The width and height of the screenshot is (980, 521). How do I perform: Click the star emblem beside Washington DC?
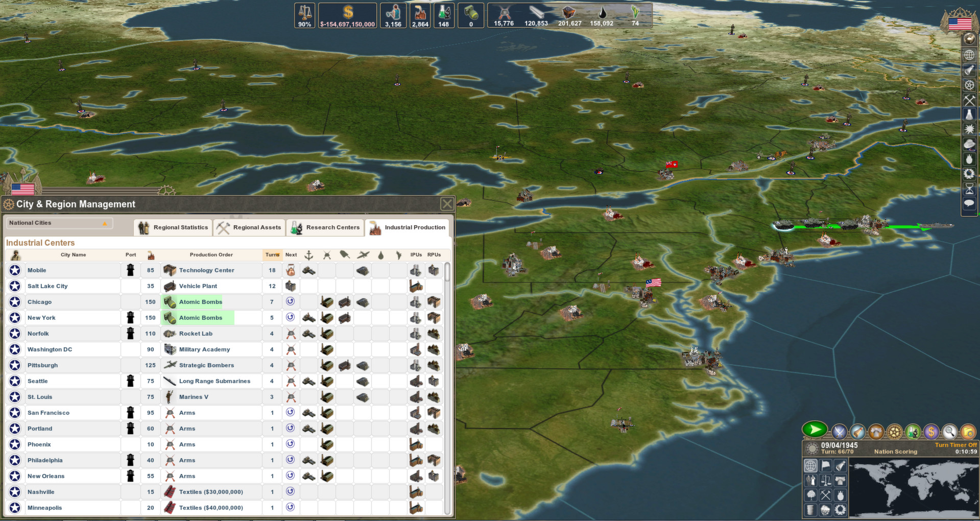[15, 349]
